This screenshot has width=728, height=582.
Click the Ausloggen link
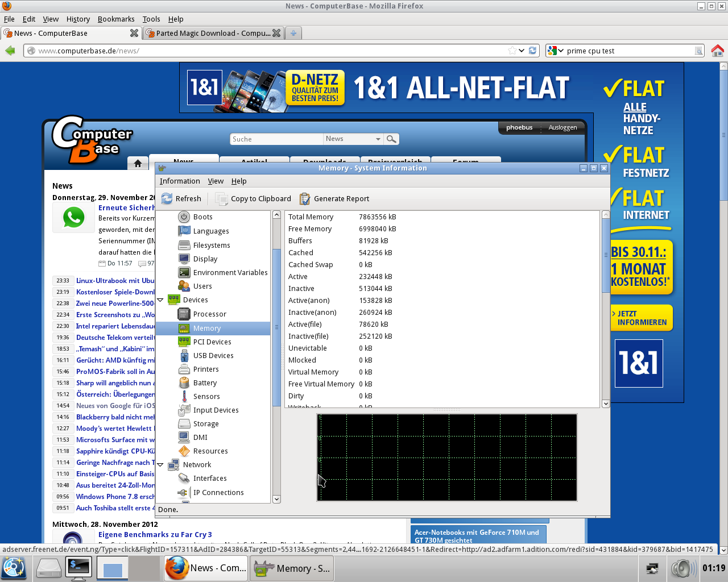[562, 127]
